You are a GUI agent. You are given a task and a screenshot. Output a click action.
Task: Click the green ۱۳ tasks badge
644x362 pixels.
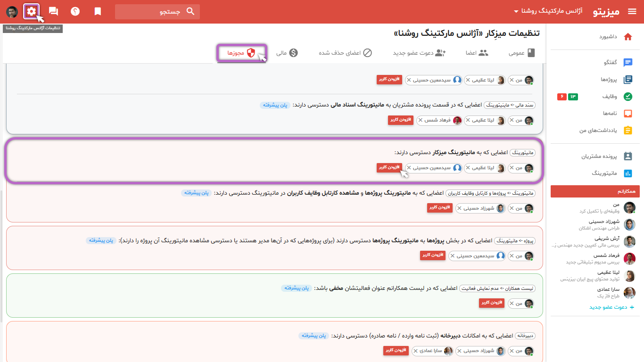pos(573,97)
